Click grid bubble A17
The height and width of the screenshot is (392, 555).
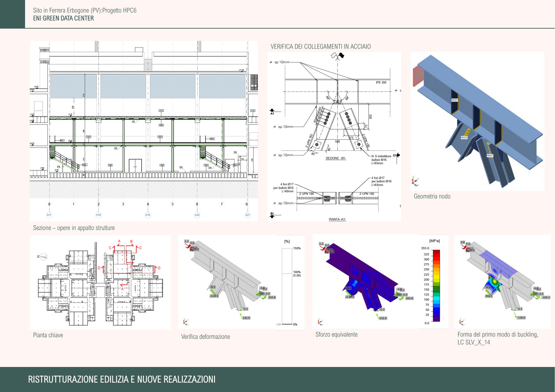coord(49,215)
